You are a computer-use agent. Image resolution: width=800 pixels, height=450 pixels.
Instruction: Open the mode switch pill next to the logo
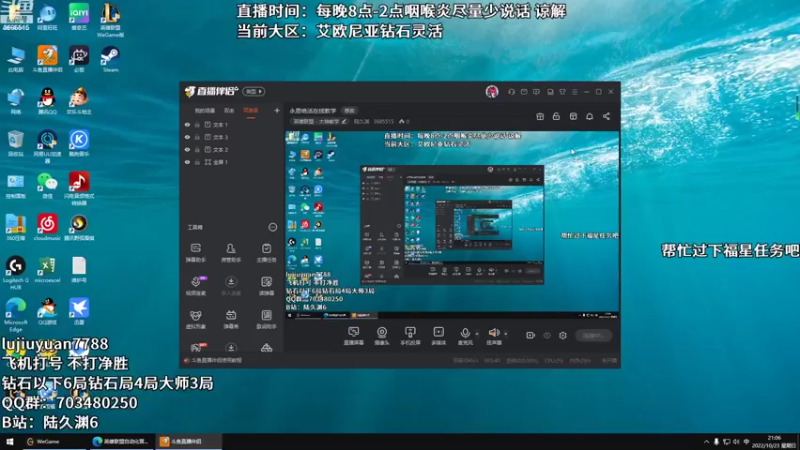point(254,92)
